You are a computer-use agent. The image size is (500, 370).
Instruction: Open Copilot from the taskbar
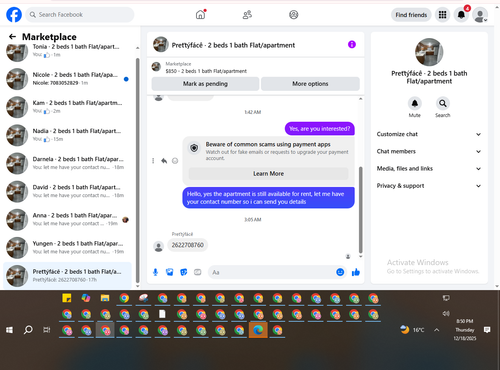(86, 298)
